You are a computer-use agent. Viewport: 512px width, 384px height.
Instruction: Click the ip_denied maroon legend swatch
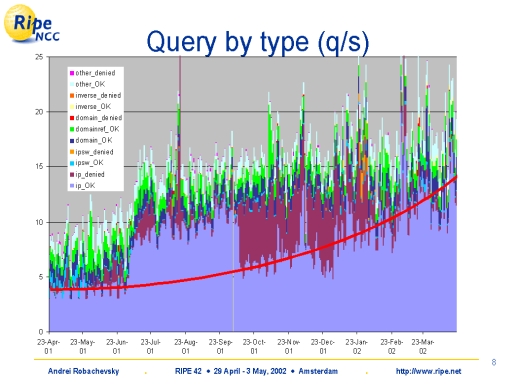pos(72,175)
